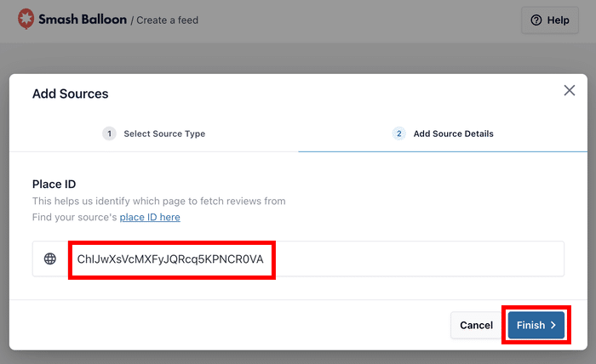Click the chevron arrow on Finish button
Image resolution: width=596 pixels, height=364 pixels.
click(553, 325)
